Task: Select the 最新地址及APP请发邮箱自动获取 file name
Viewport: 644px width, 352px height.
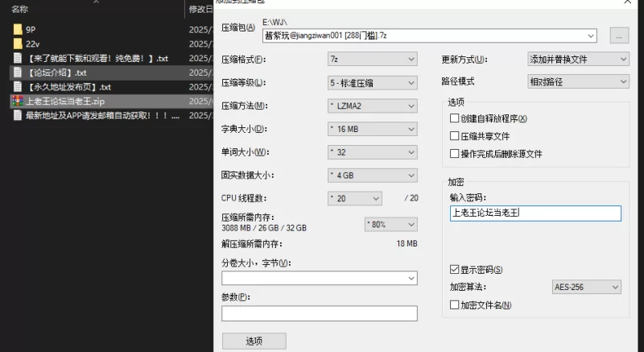Action: coord(103,115)
